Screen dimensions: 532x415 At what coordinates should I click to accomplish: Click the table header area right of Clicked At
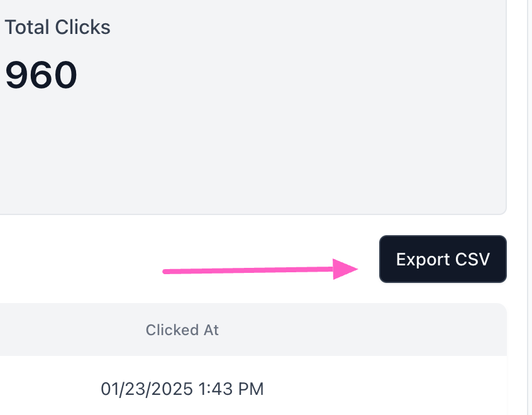pos(377,330)
